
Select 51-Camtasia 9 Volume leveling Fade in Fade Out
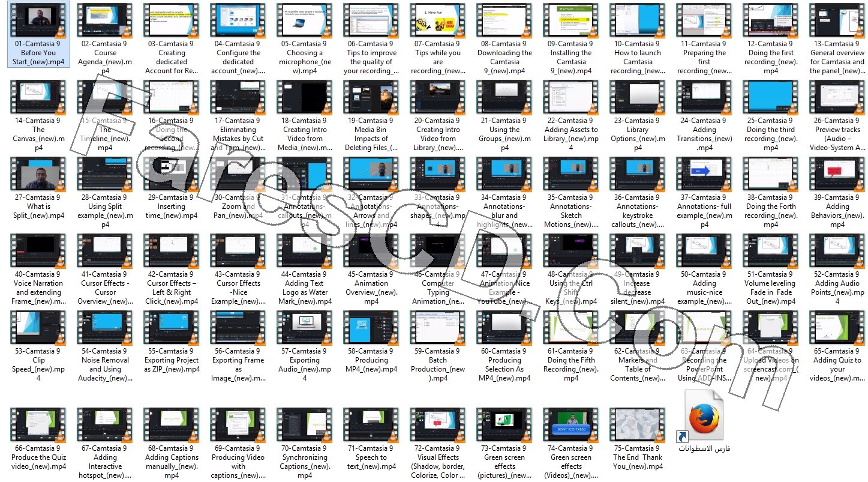771,269
